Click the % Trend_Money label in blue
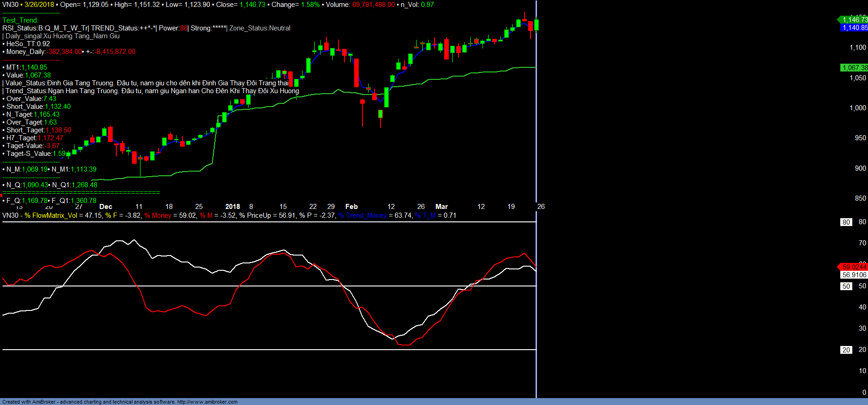Viewport: 868px width, 405px height. point(362,215)
